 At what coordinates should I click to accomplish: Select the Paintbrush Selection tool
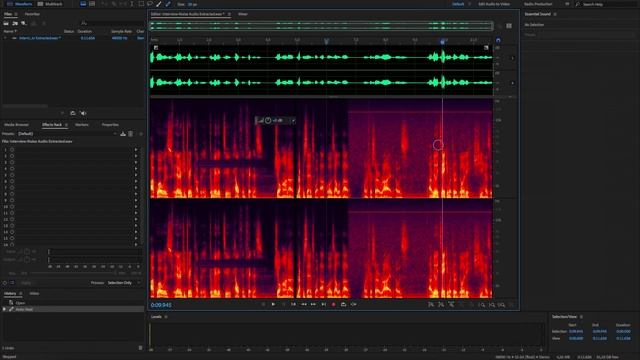point(159,4)
